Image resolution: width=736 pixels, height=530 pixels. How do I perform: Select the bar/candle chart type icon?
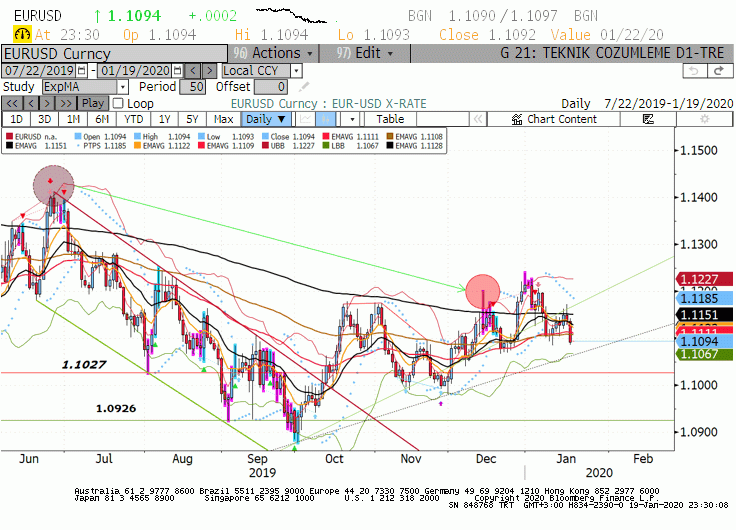325,119
